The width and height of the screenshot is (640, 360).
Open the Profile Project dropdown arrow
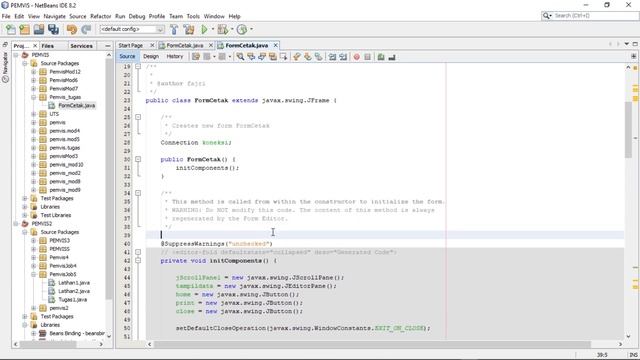(251, 29)
